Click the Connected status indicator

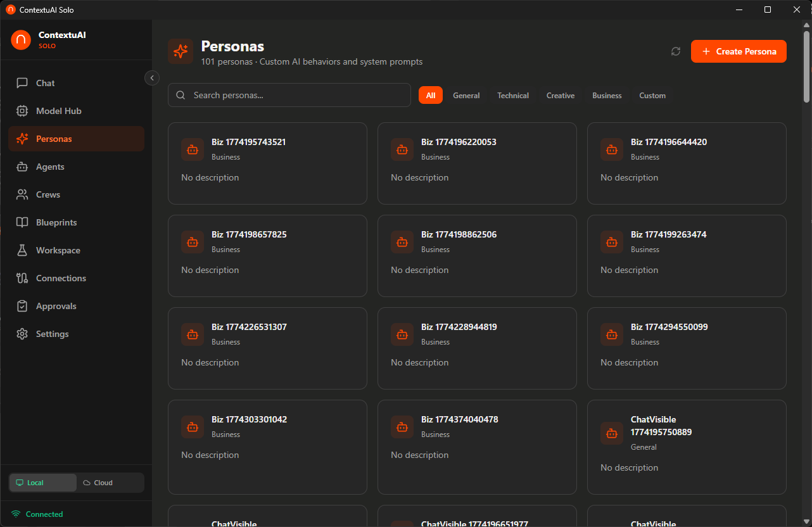36,514
